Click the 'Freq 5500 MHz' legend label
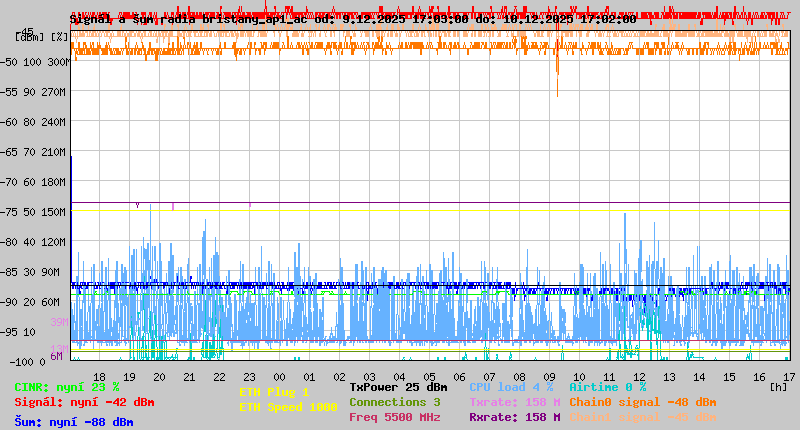 [x=395, y=417]
